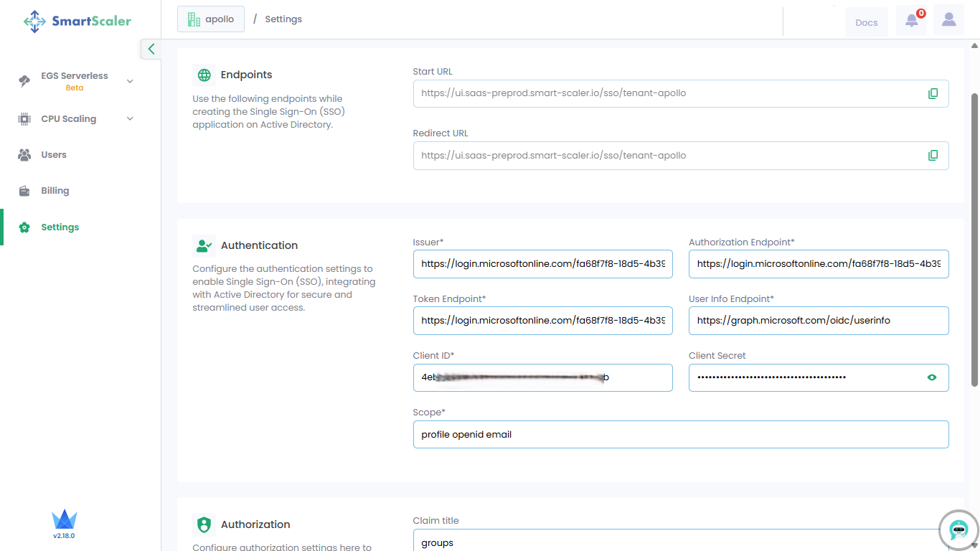
Task: Click into the User Info Endpoint field
Action: click(818, 321)
